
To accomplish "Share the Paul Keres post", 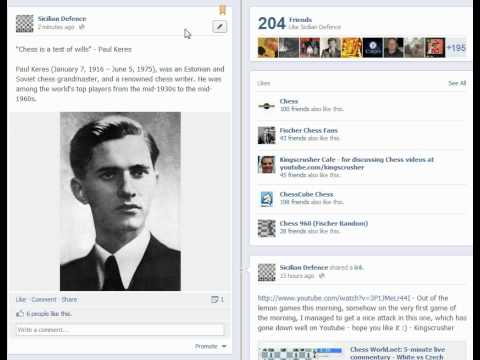I will tap(69, 299).
